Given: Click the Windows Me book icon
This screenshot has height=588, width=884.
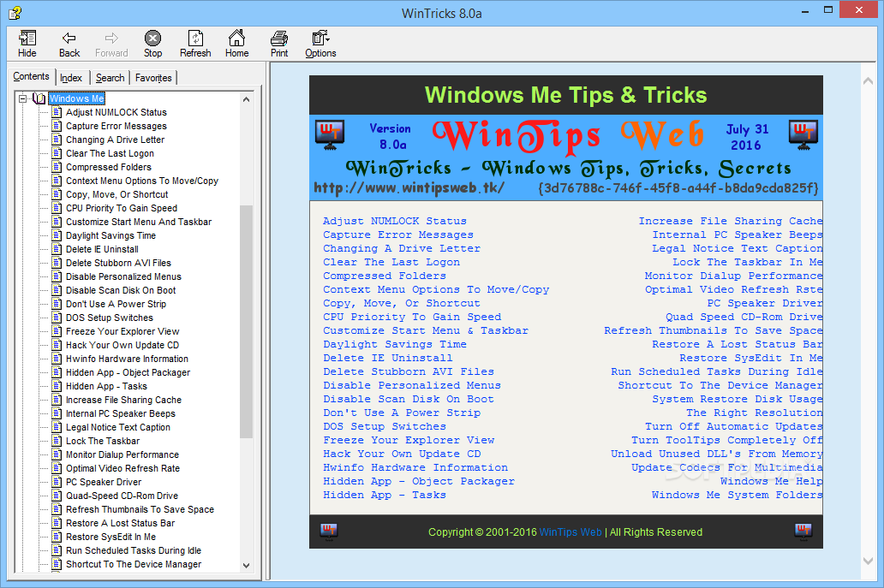Looking at the screenshot, I should tap(39, 98).
